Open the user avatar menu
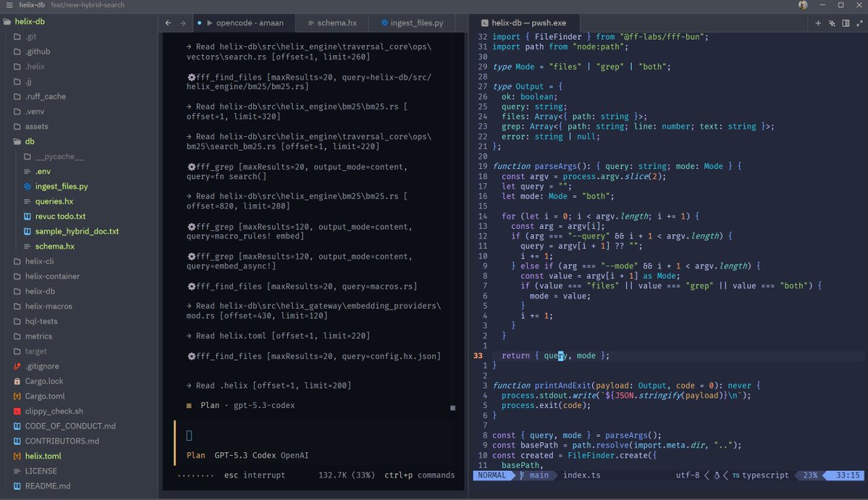The height and width of the screenshot is (500, 868). point(803,5)
